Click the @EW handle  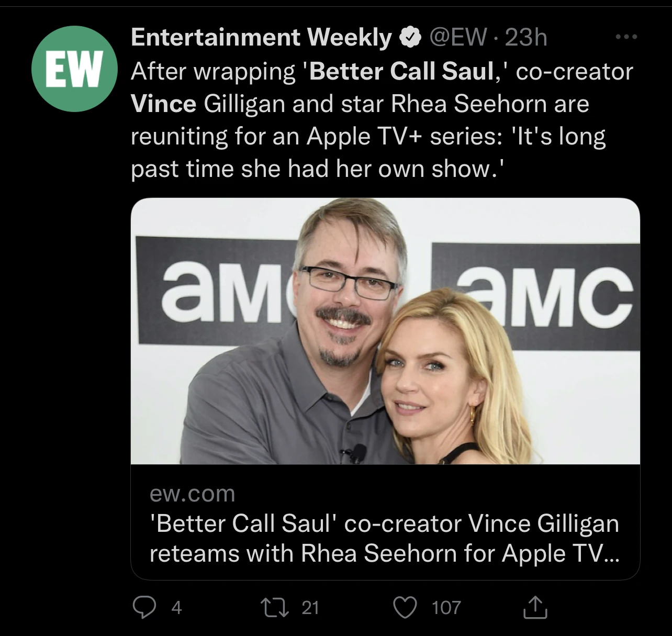click(457, 37)
